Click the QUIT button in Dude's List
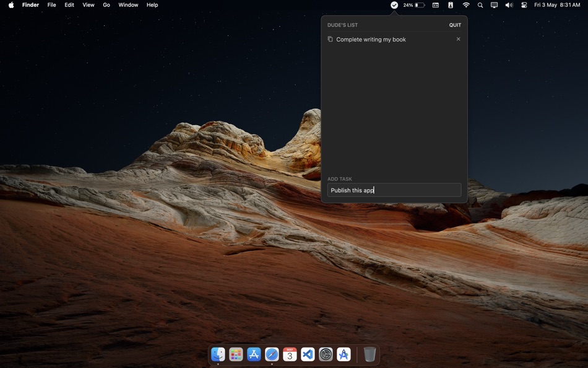The image size is (588, 368). click(x=456, y=25)
